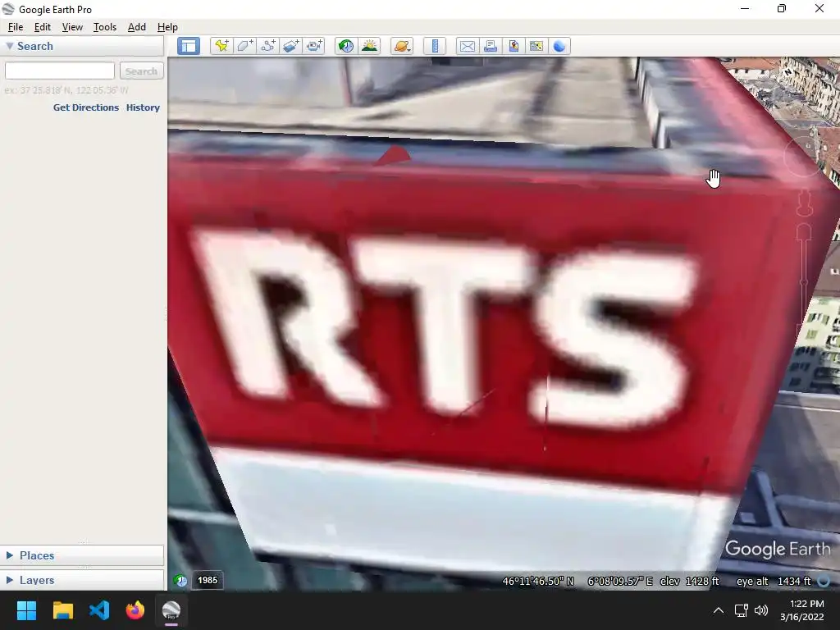Image resolution: width=840 pixels, height=630 pixels.
Task: Open search History link
Action: click(x=143, y=107)
